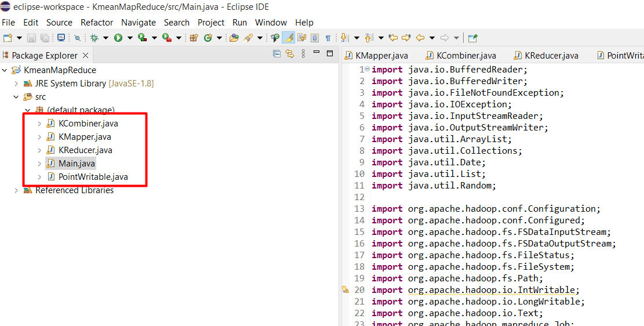Click the Pin Editor icon
644x326 pixels.
point(472,38)
